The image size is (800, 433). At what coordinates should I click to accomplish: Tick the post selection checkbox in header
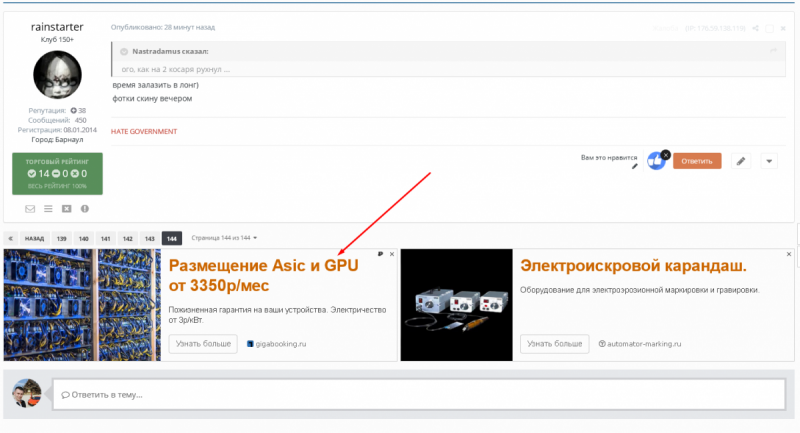(769, 29)
